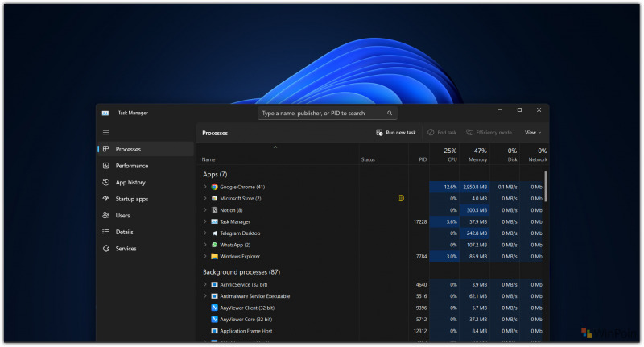Click the AnyViewer Client icon

pos(214,308)
